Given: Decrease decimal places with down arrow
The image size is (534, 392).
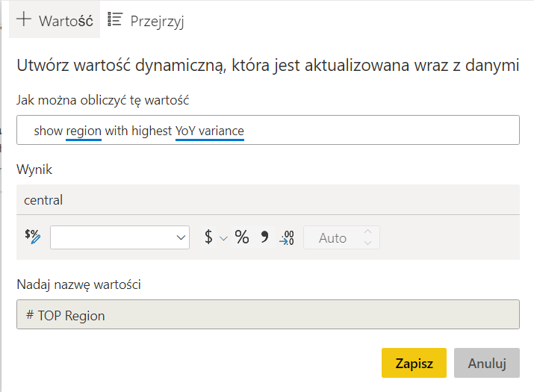Looking at the screenshot, I should click(x=367, y=243).
